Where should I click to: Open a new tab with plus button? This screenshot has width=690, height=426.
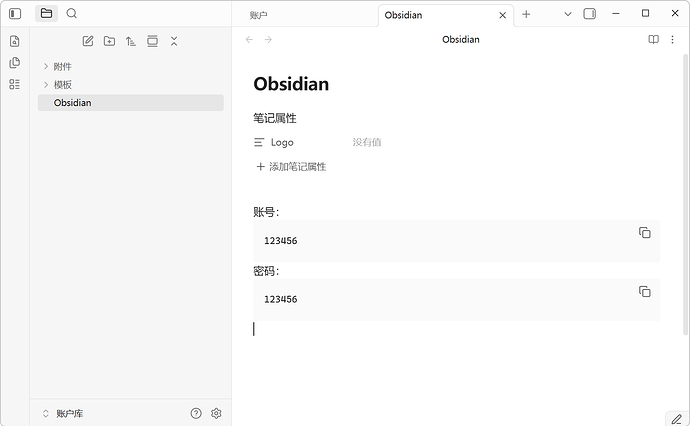pyautogui.click(x=526, y=14)
